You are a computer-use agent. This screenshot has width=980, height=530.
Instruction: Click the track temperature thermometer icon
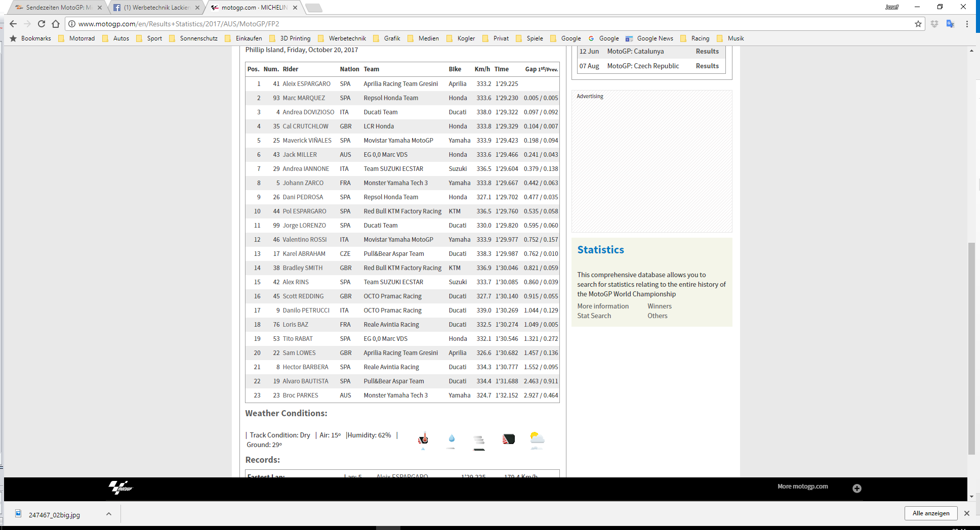tap(423, 439)
